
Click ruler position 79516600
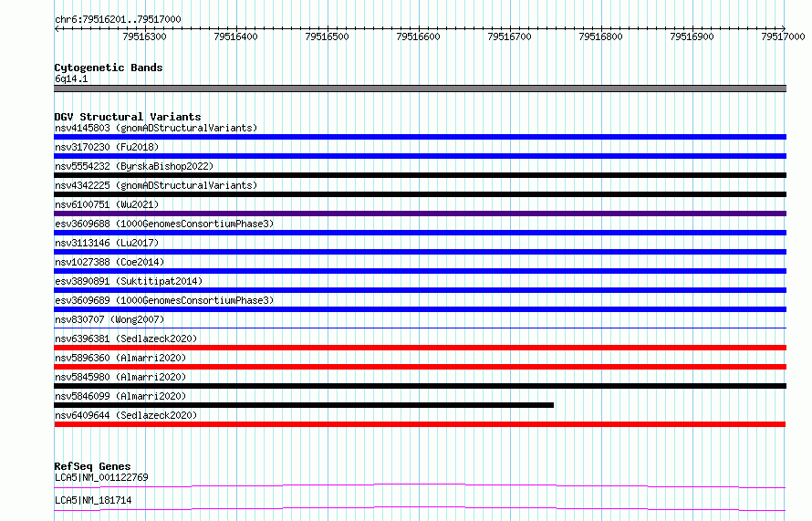(419, 36)
